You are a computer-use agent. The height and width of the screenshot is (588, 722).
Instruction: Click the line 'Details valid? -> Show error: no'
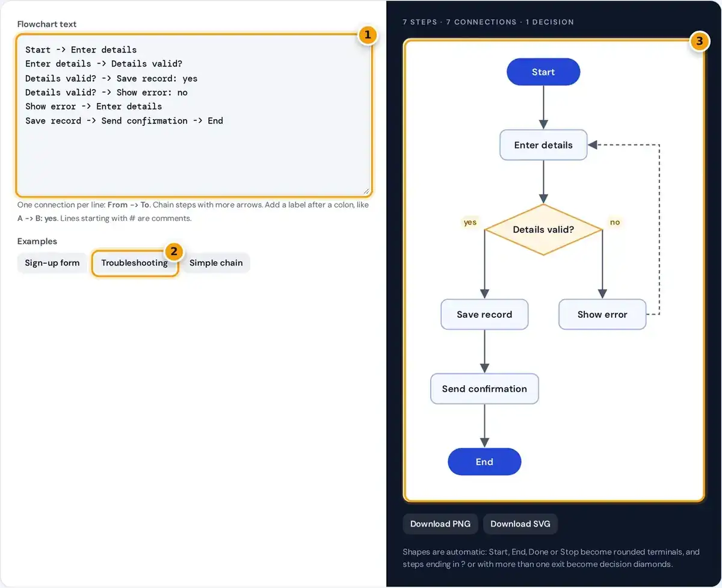point(106,92)
